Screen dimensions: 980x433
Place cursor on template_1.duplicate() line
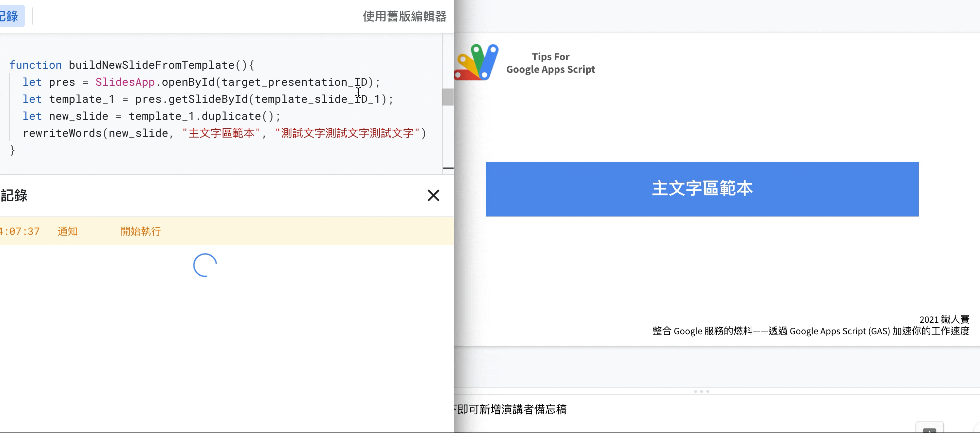151,116
